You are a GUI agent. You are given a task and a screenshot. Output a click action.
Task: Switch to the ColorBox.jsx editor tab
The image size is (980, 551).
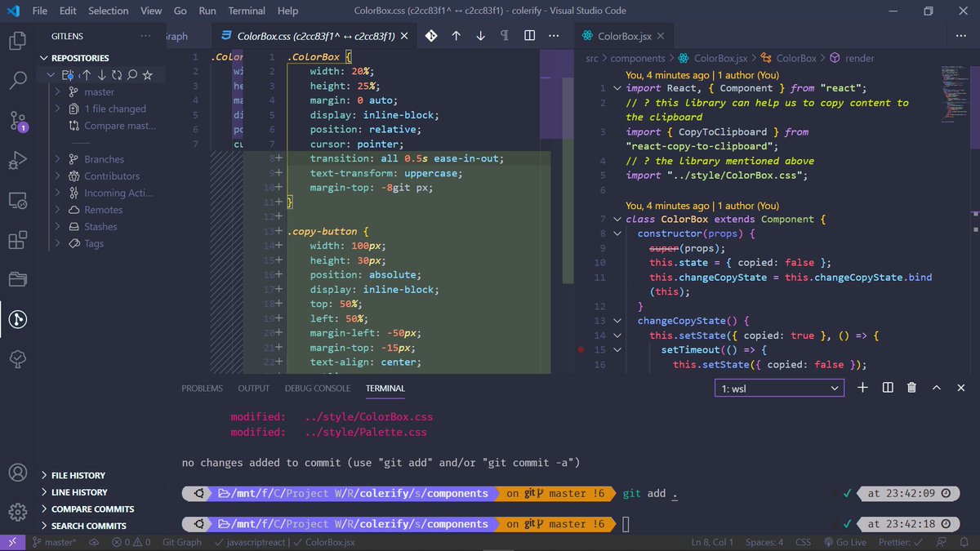point(625,36)
